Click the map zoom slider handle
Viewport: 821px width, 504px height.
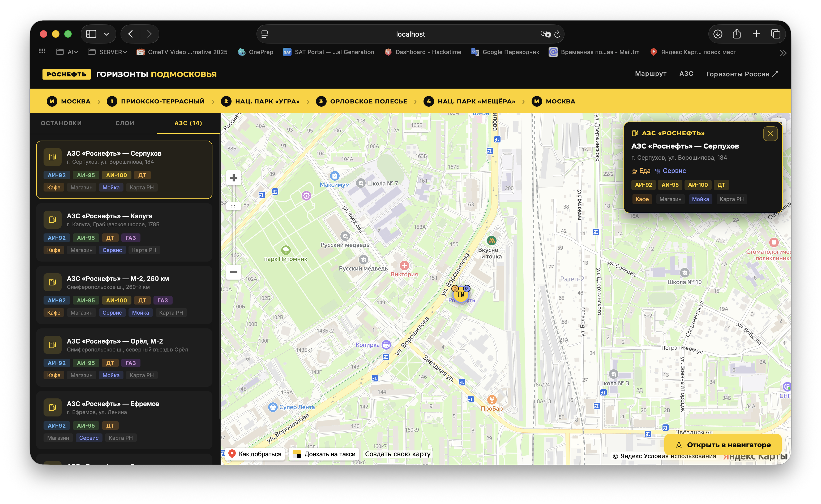233,206
